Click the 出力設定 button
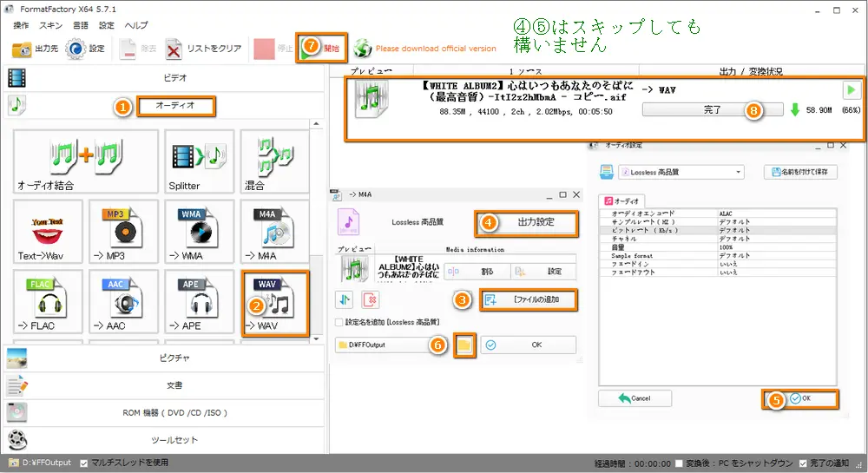 click(x=526, y=222)
